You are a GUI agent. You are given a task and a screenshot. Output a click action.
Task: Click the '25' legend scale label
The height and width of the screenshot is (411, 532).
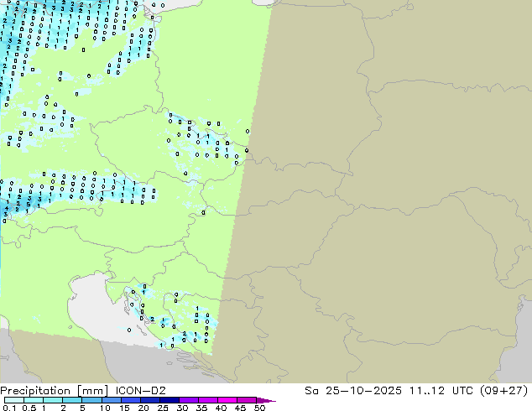(163, 408)
